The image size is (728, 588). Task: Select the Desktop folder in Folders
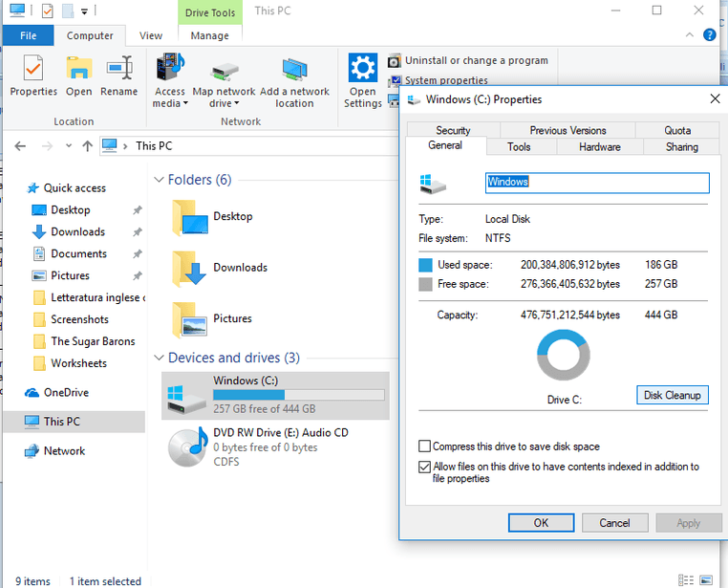click(x=213, y=217)
